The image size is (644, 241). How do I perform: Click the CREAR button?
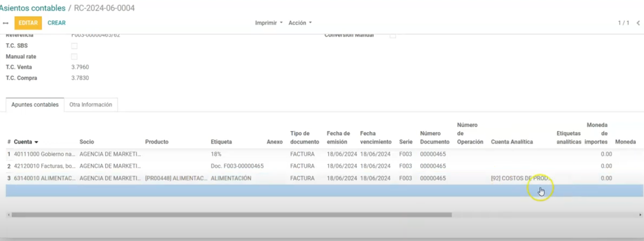[x=56, y=23]
